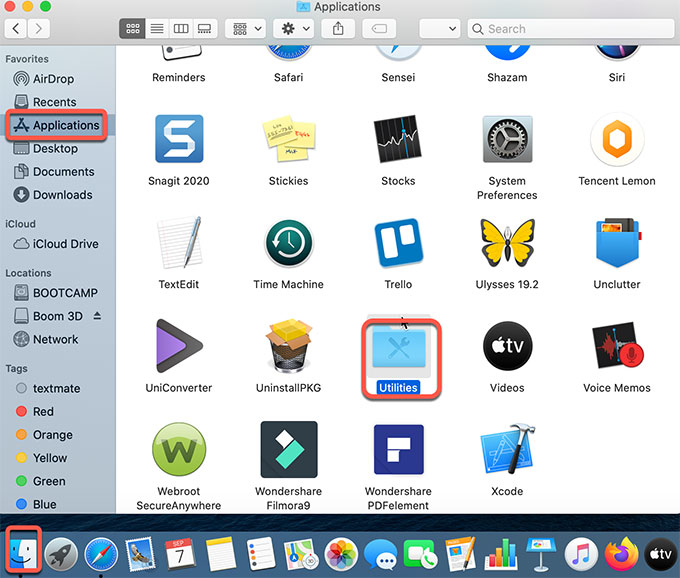Screen dimensions: 680x578
Task: Open the Utilities folder
Action: coord(399,347)
